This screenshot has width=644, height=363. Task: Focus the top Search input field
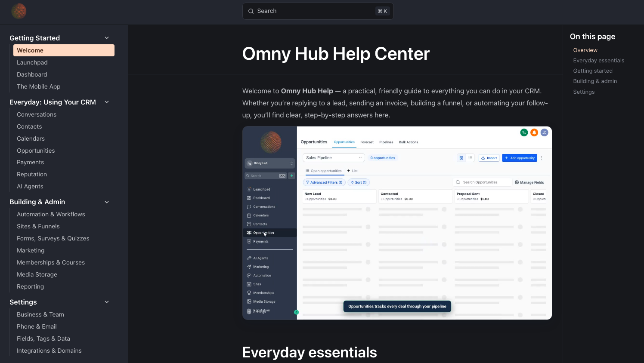tap(318, 11)
